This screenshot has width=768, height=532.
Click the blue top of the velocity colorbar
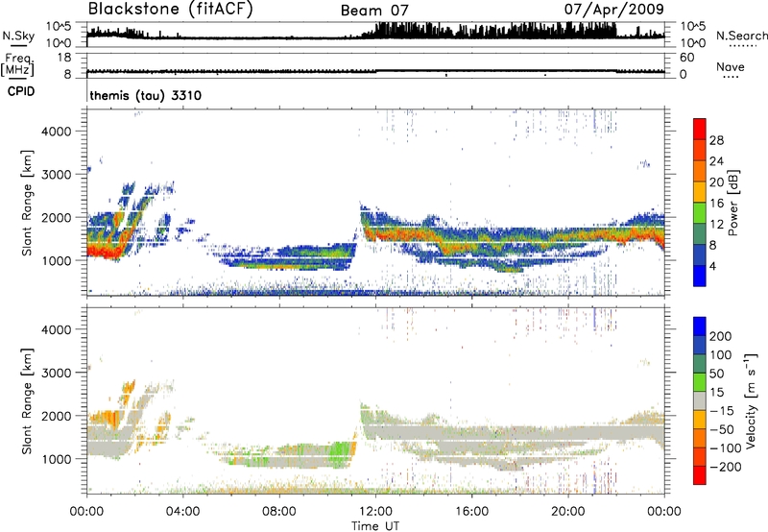pyautogui.click(x=700, y=326)
